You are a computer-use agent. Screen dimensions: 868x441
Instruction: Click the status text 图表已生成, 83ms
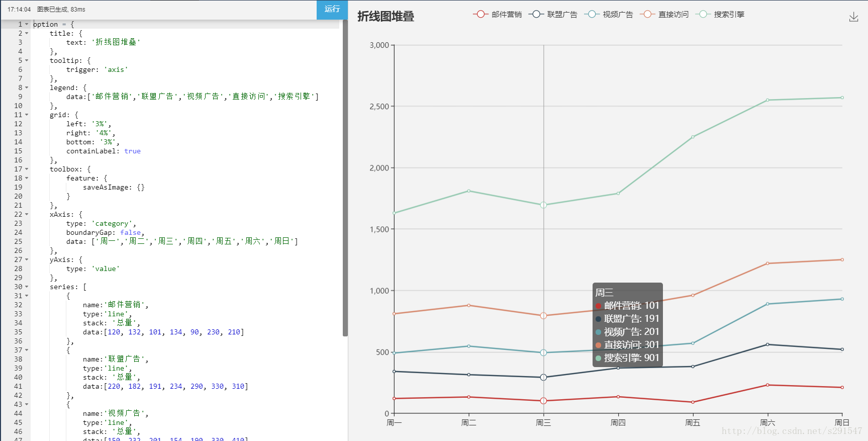click(61, 10)
